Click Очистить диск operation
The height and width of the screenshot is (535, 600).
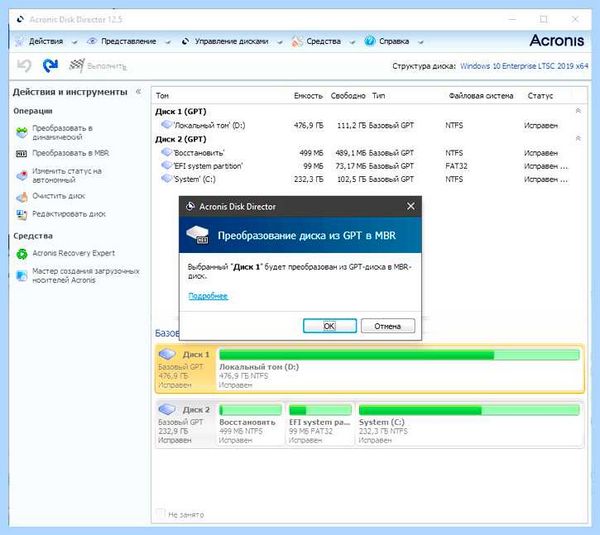[x=59, y=196]
